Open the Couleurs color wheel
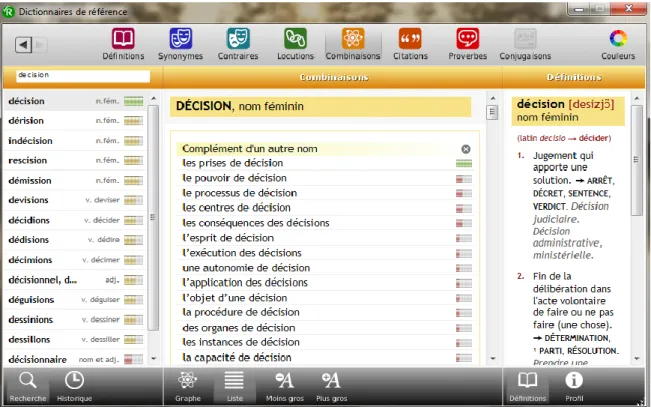The image size is (651, 407). (x=618, y=39)
